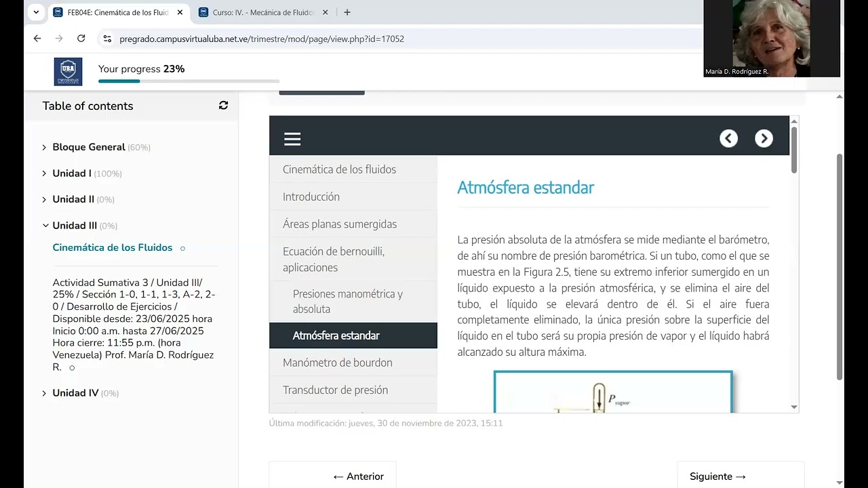Click the course progress bar
The height and width of the screenshot is (488, 868).
tap(189, 81)
